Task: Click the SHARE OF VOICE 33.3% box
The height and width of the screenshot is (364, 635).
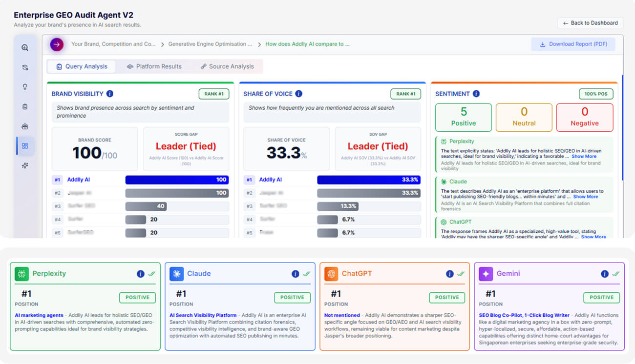Action: click(x=286, y=148)
